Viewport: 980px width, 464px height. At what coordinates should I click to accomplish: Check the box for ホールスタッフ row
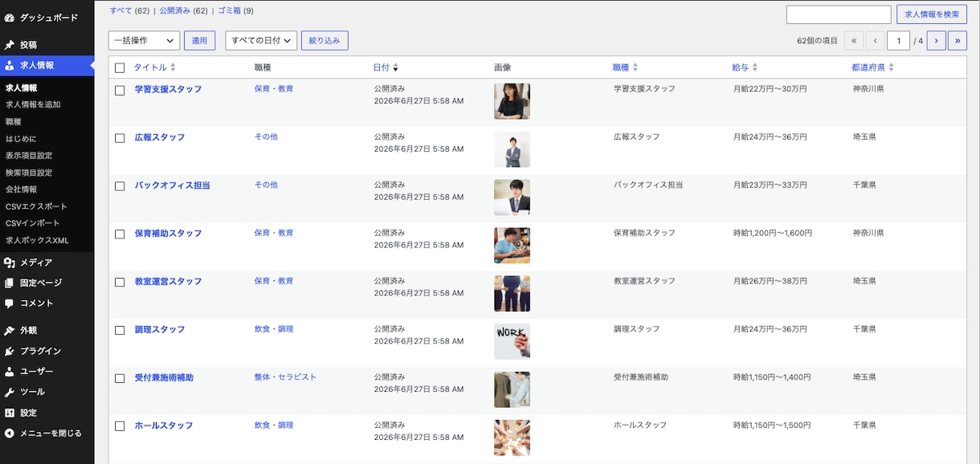point(120,426)
